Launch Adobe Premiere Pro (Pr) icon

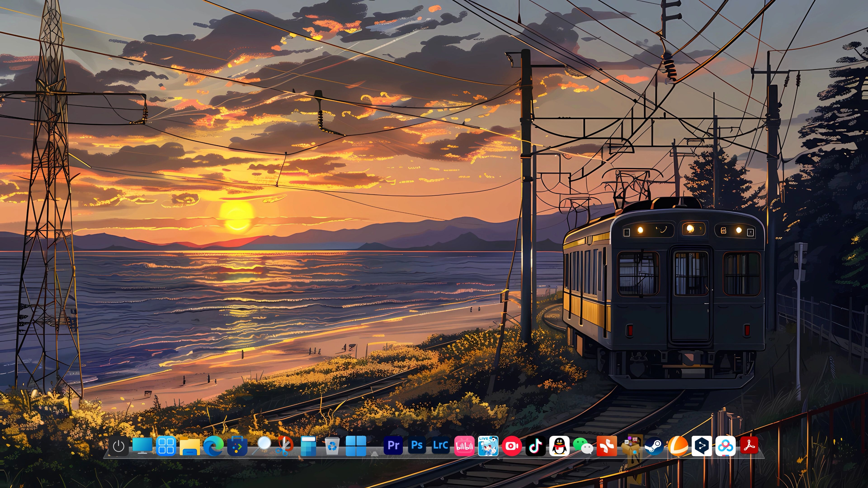click(393, 446)
